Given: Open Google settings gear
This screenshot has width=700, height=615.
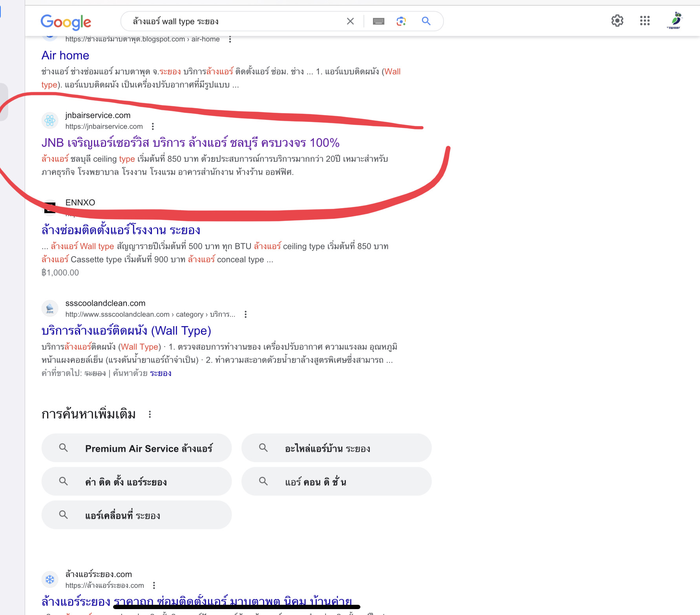Looking at the screenshot, I should pyautogui.click(x=617, y=21).
